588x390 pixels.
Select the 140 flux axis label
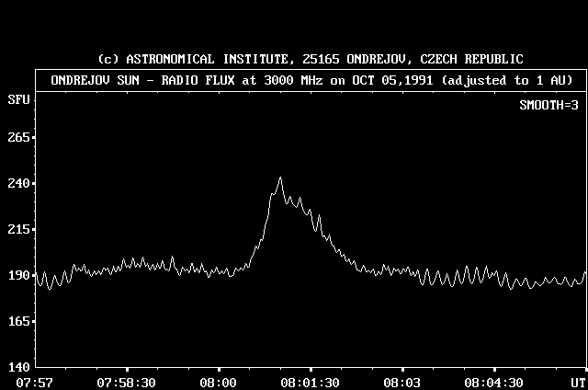pyautogui.click(x=20, y=366)
